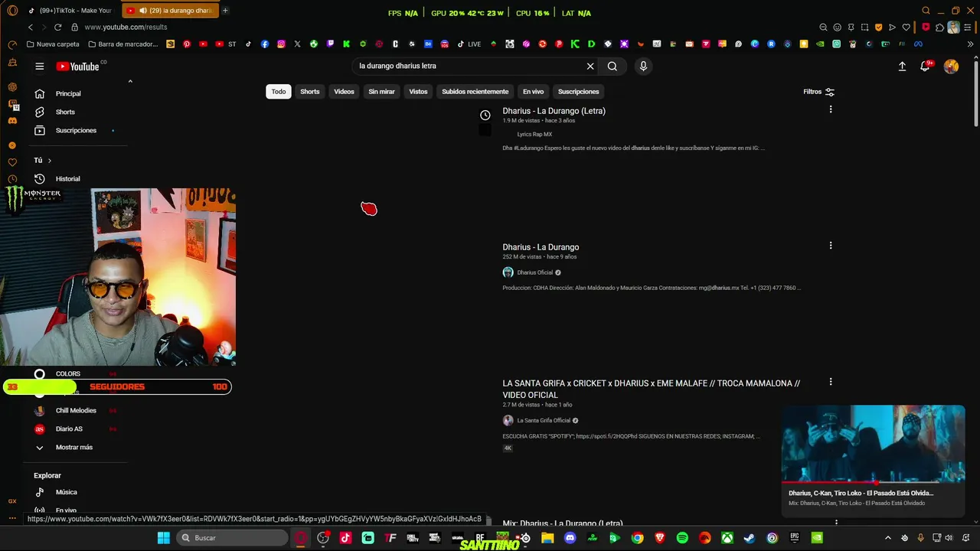Select the En vivo filter chip
The image size is (980, 551).
pos(533,92)
